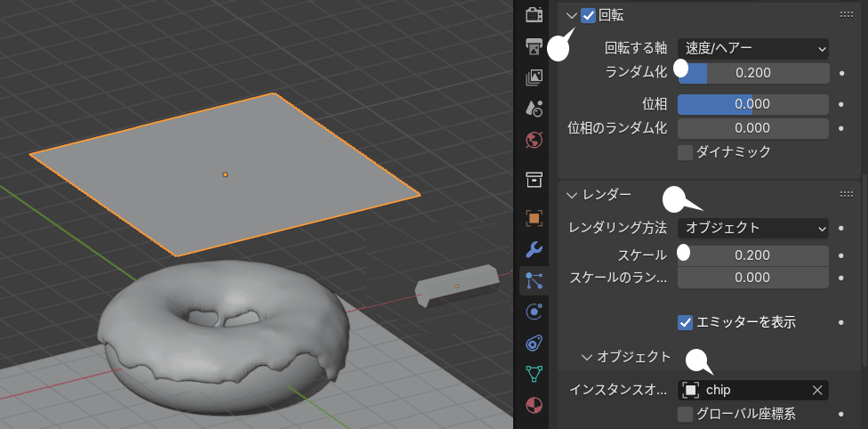The height and width of the screenshot is (429, 868).
Task: Open the レンダリング方法 dropdown (オブジェクト)
Action: point(753,228)
